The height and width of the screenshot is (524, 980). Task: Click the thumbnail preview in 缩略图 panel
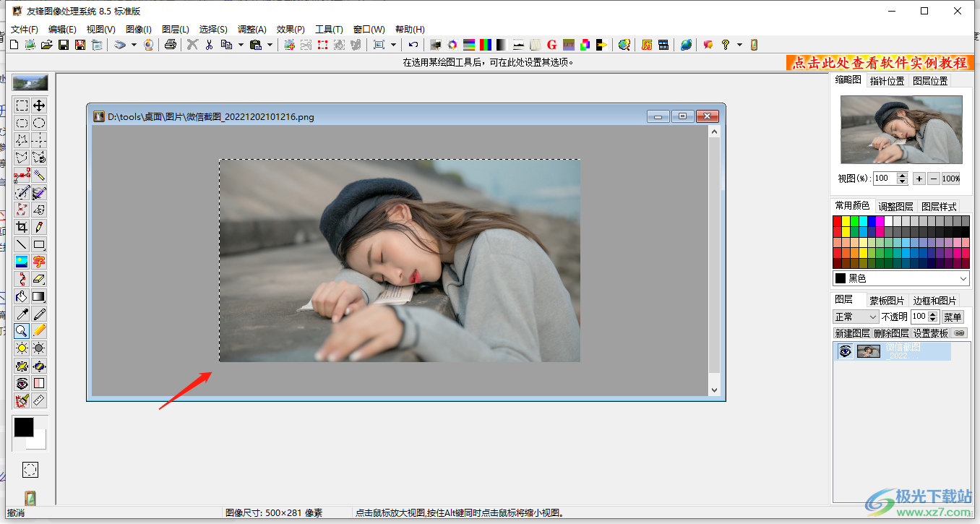[901, 129]
